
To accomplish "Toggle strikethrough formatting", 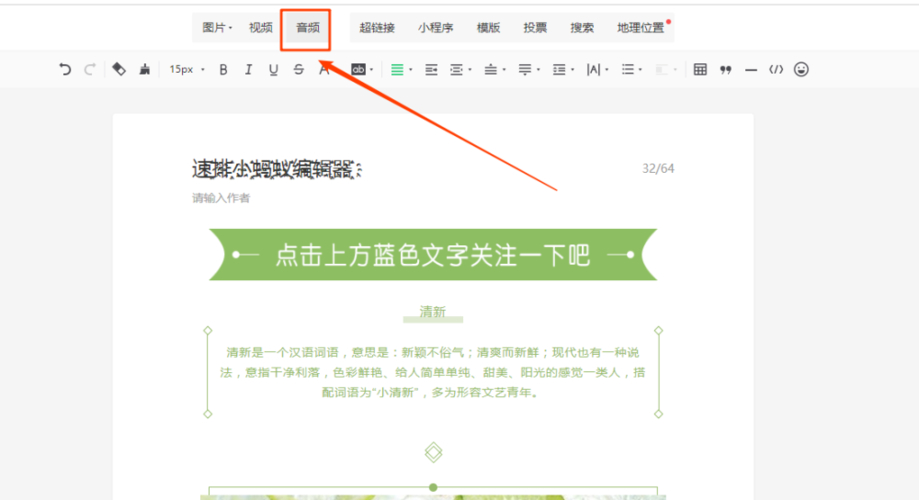I will (x=299, y=69).
